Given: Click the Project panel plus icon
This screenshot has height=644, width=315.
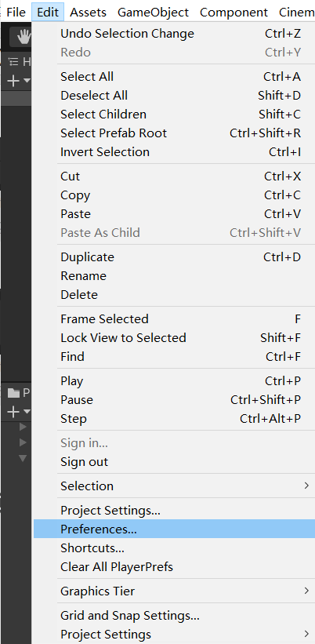Looking at the screenshot, I should [x=13, y=411].
